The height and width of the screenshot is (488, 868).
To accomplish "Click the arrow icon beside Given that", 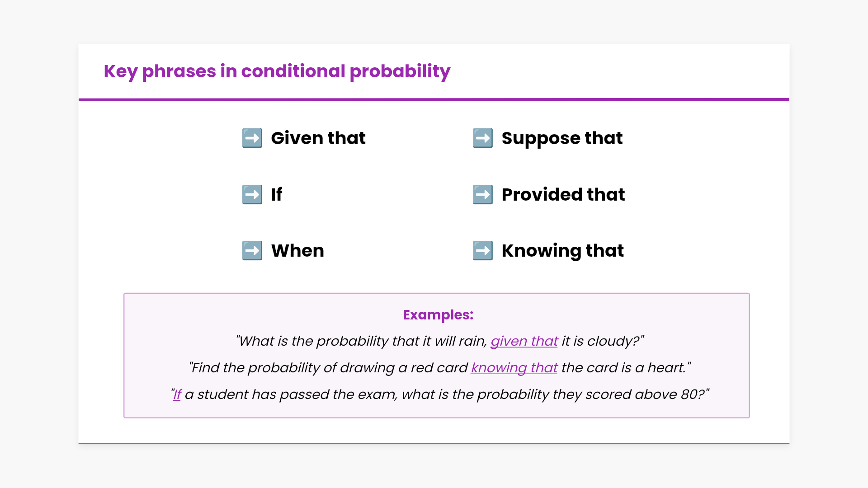I will [252, 138].
